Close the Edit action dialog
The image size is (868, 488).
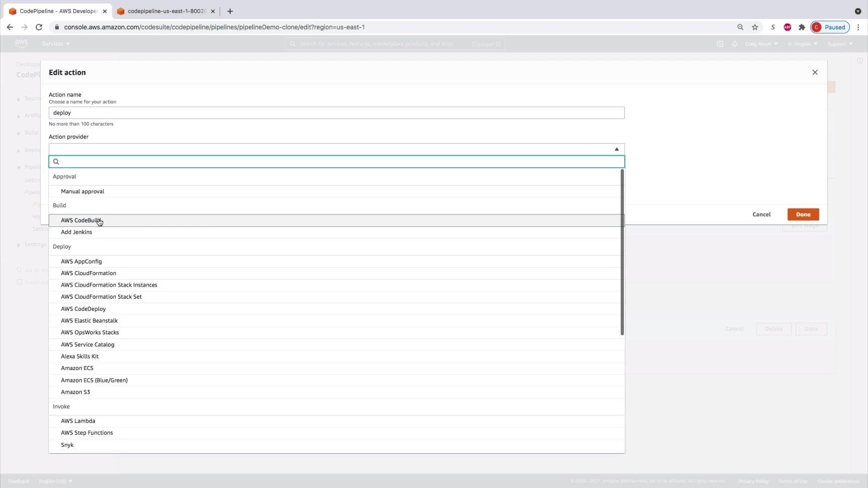point(815,72)
